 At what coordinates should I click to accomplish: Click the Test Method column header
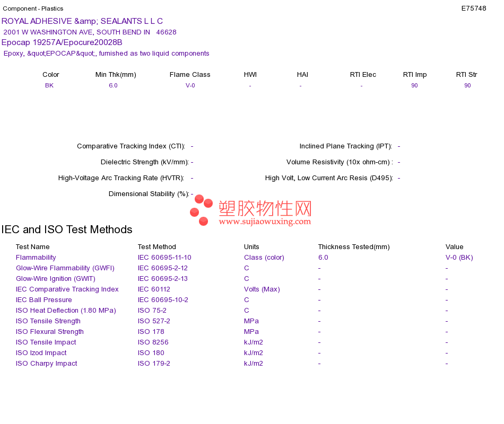(x=157, y=246)
